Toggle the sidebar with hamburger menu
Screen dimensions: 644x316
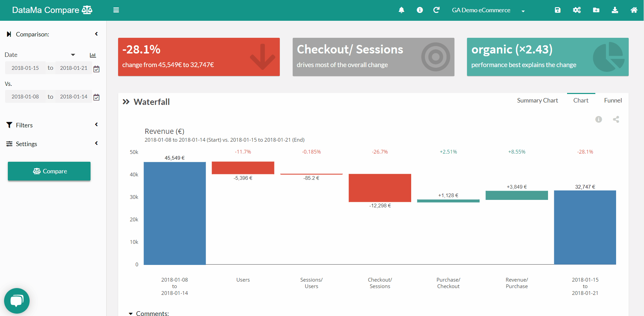pos(116,10)
